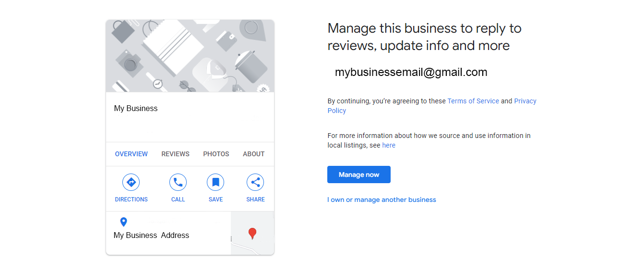Select the About tab
This screenshot has width=644, height=262.
coord(254,154)
